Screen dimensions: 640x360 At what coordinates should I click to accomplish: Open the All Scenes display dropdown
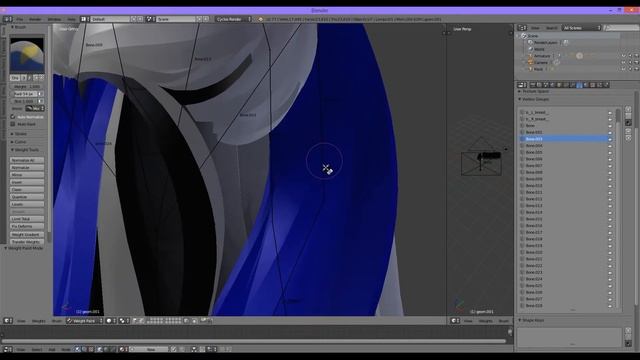click(x=582, y=28)
